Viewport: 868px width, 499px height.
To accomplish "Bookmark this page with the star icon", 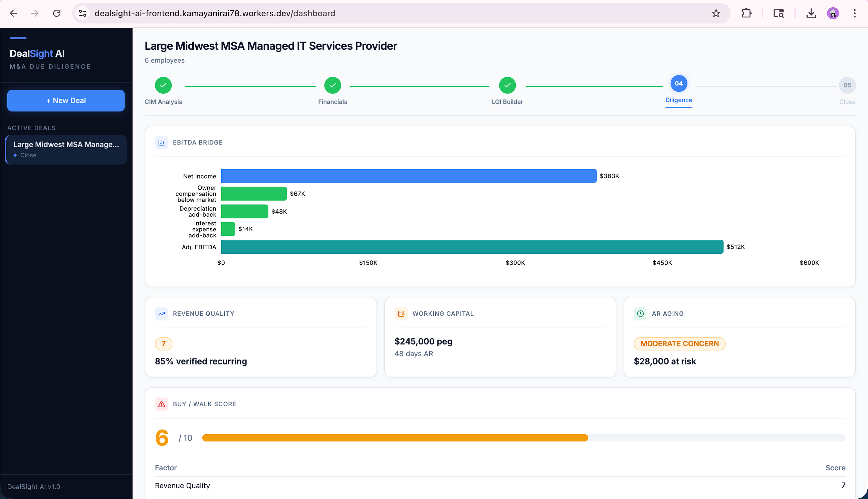I will click(x=716, y=13).
